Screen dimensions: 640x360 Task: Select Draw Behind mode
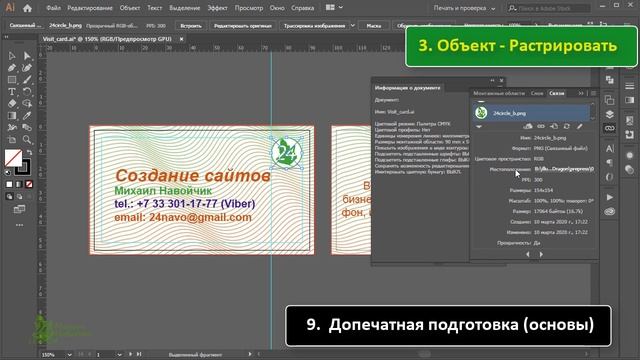tap(19, 196)
